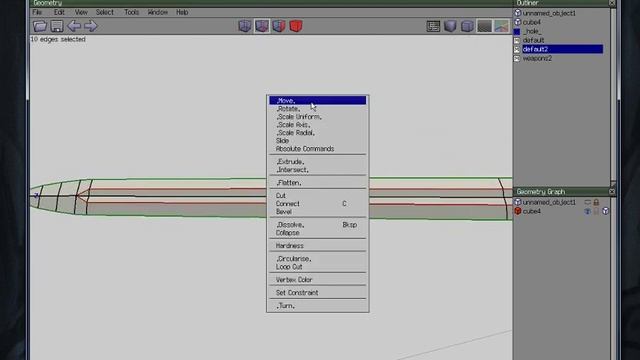Click the default material icon in Outliner
This screenshot has width=640, height=360.
(x=517, y=40)
